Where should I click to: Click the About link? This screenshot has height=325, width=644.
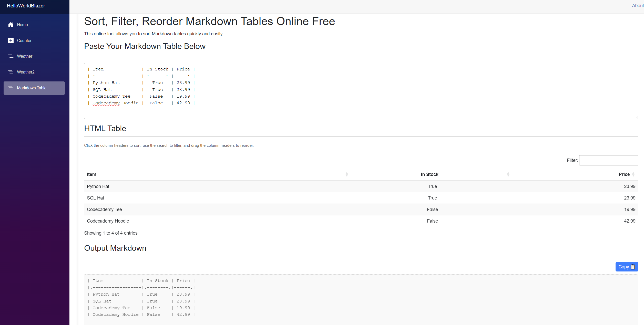pyautogui.click(x=637, y=6)
